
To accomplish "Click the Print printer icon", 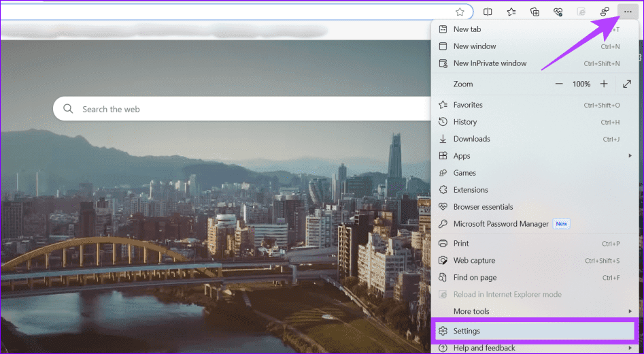I will tap(443, 244).
